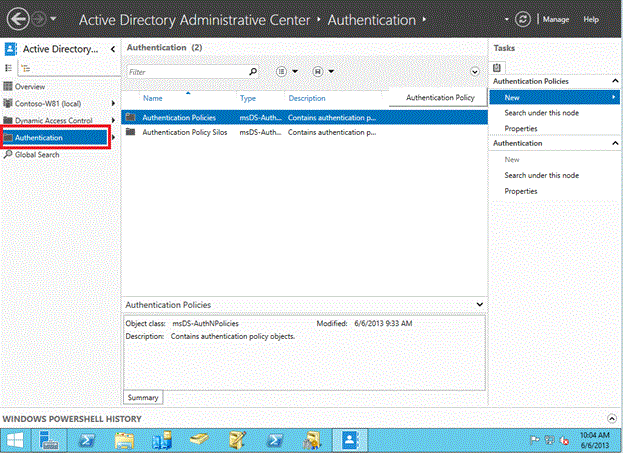Viewport: 623px width, 453px height.
Task: Click Properties under Authentication Policies tasks
Action: tap(520, 129)
